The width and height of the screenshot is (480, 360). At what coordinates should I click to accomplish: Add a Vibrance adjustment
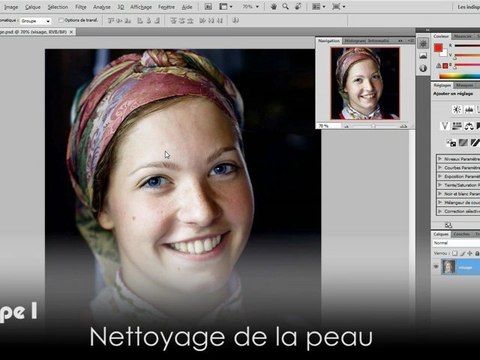(444, 126)
